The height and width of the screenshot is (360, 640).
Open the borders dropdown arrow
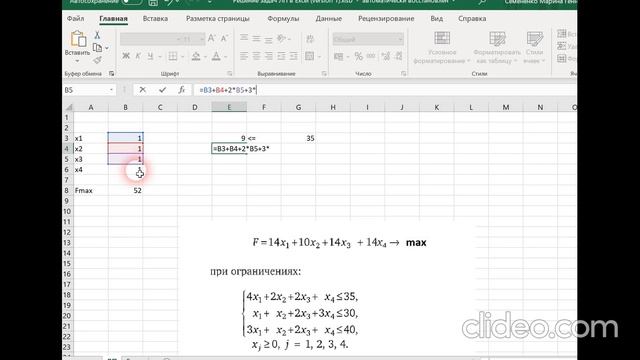point(182,57)
